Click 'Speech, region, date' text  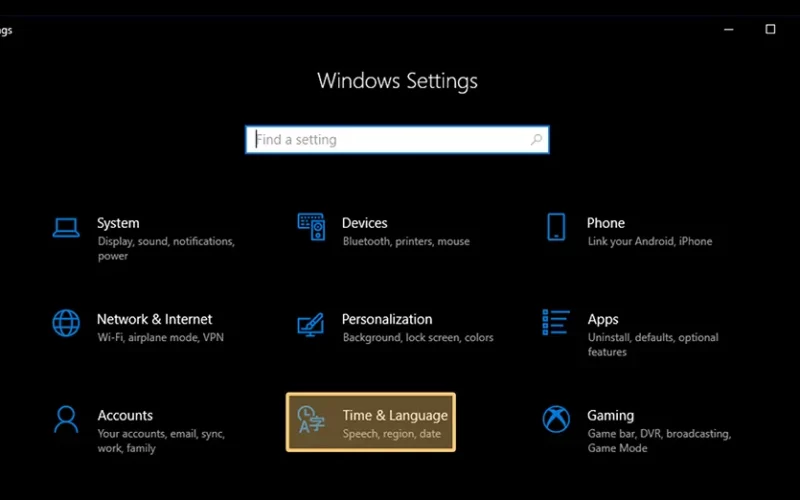391,434
